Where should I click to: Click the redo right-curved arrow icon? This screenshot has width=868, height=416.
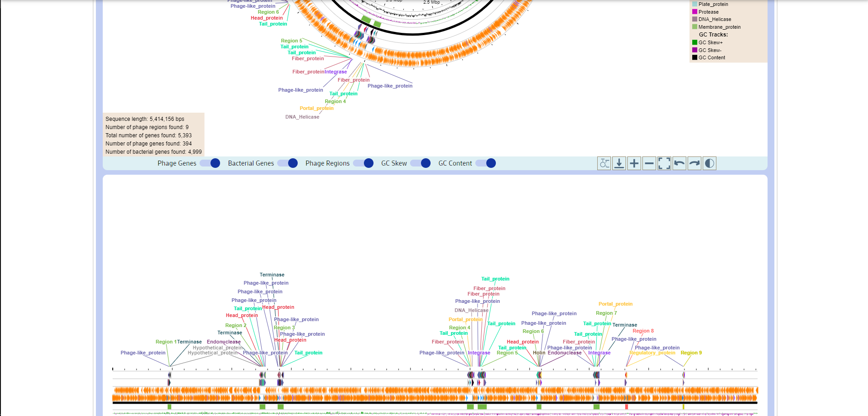tap(694, 163)
